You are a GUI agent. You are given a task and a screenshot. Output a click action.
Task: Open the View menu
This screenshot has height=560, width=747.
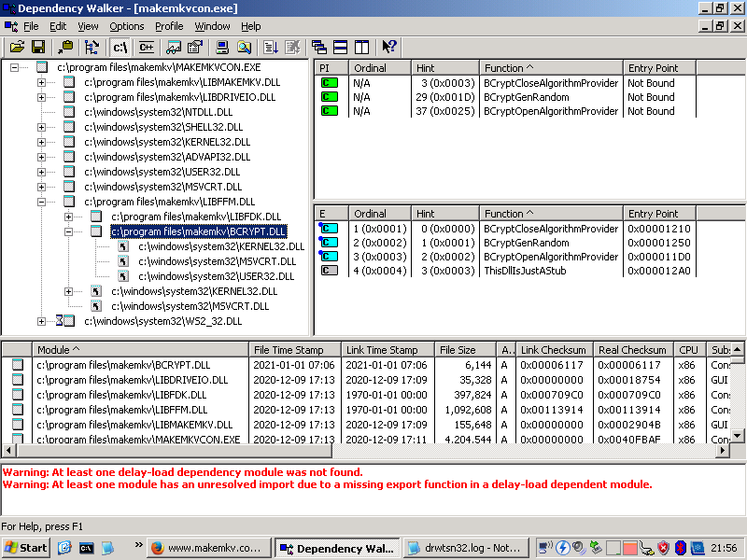point(88,26)
